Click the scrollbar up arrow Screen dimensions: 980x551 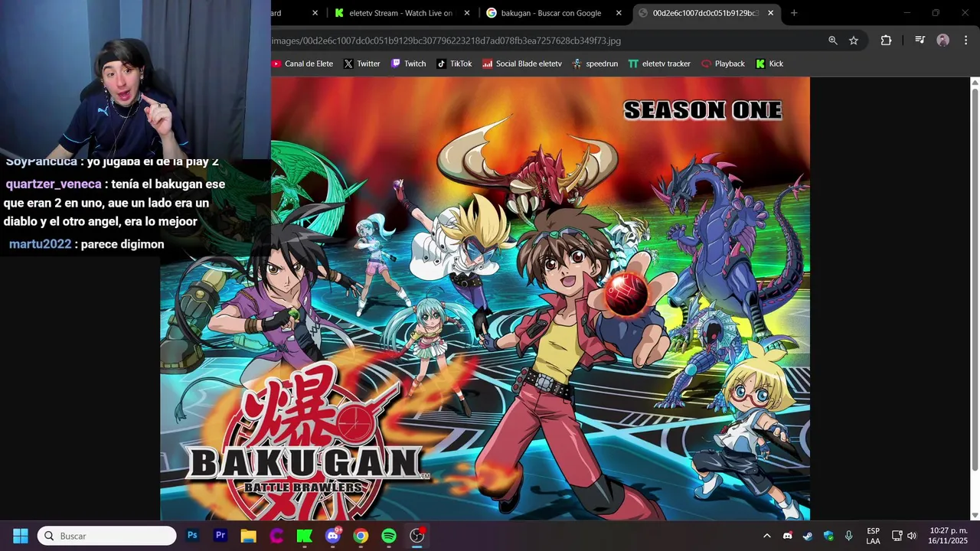pos(975,81)
